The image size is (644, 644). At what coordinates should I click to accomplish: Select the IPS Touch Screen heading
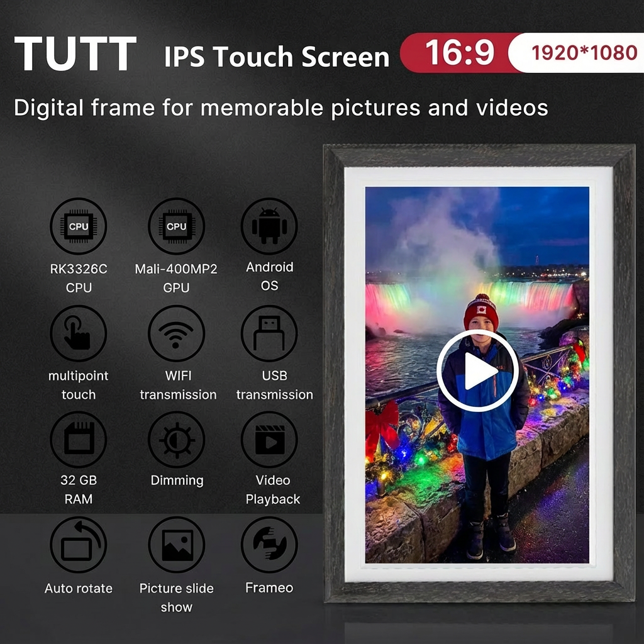pyautogui.click(x=277, y=57)
